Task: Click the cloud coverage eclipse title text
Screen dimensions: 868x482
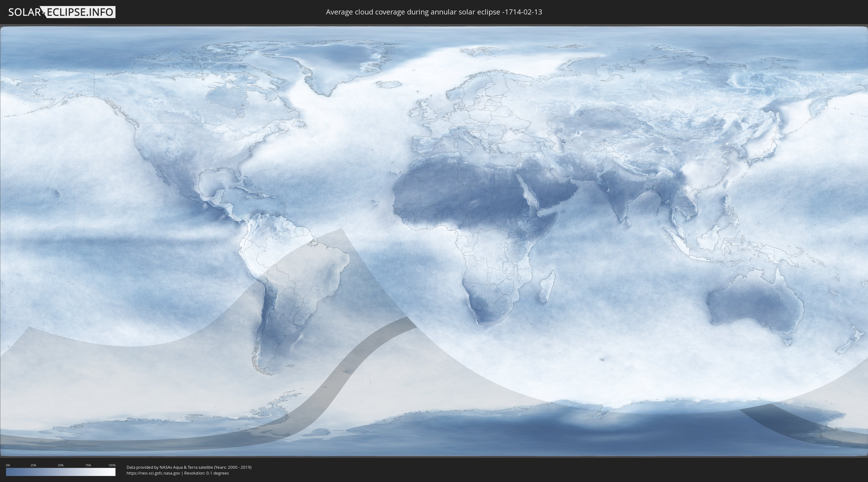Action: (434, 12)
